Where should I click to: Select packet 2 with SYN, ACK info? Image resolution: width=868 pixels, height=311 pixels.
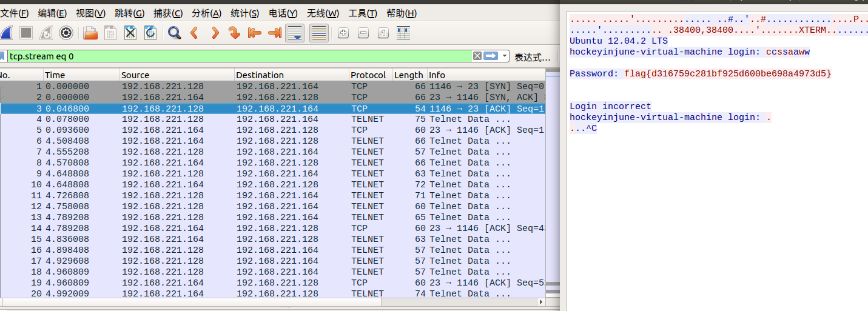(x=272, y=97)
